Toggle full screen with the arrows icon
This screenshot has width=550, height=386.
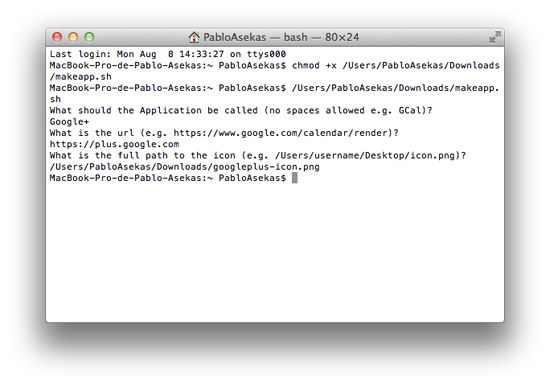495,37
